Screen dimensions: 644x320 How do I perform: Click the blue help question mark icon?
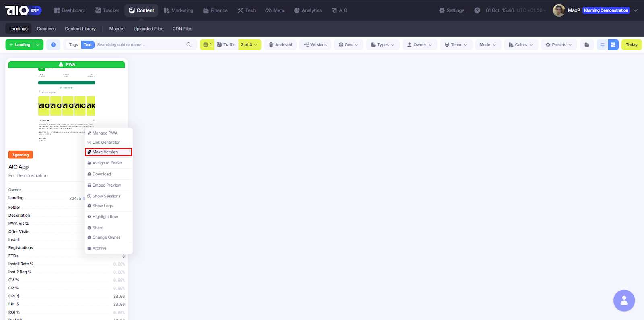coord(53,45)
